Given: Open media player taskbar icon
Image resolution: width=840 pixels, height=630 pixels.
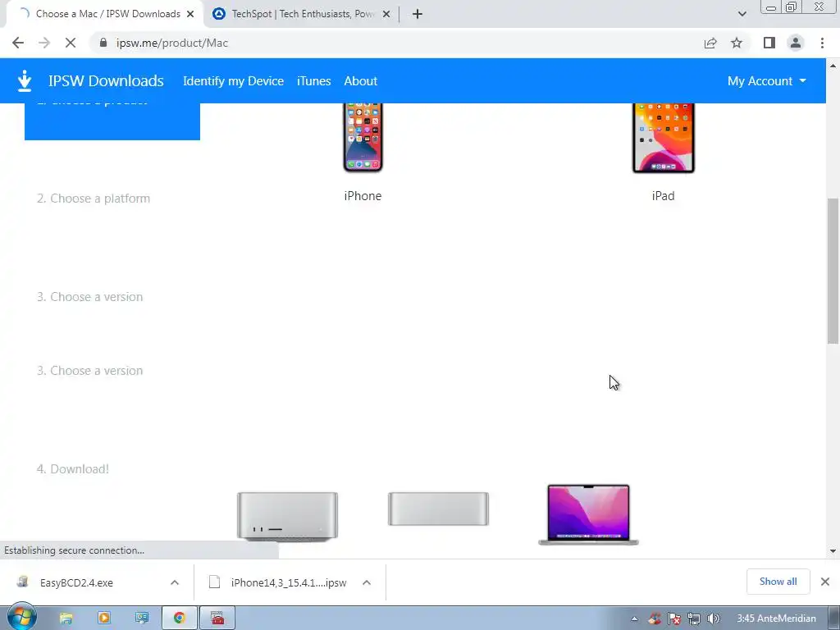Looking at the screenshot, I should pyautogui.click(x=104, y=619).
